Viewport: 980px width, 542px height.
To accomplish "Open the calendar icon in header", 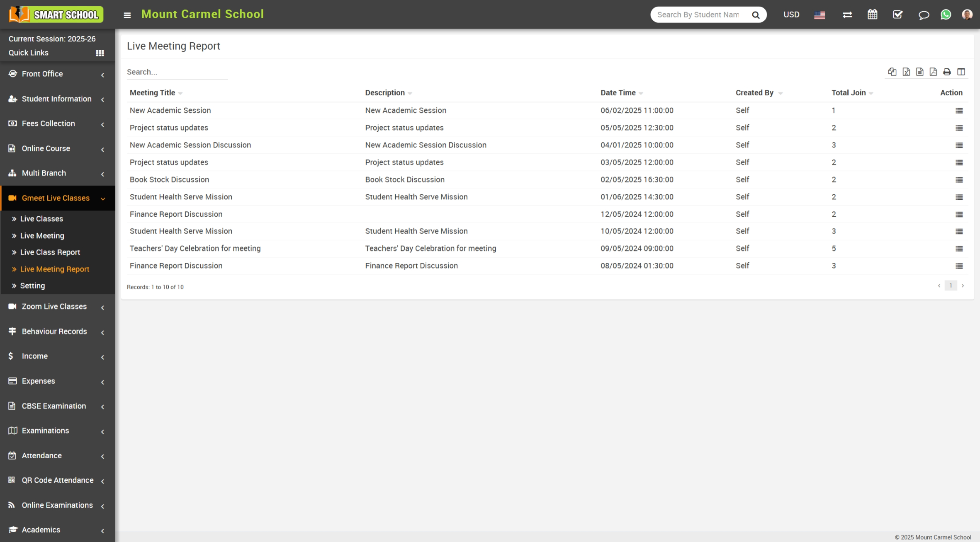I will coord(873,15).
